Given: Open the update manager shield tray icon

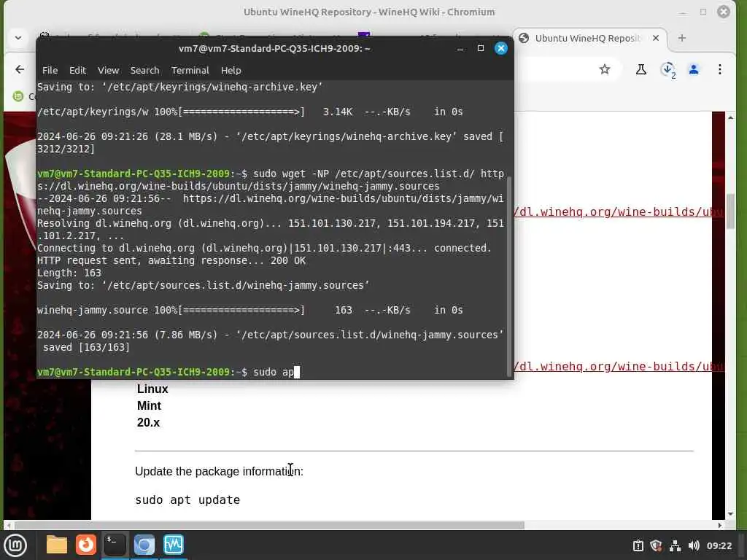Looking at the screenshot, I should pyautogui.click(x=656, y=545).
